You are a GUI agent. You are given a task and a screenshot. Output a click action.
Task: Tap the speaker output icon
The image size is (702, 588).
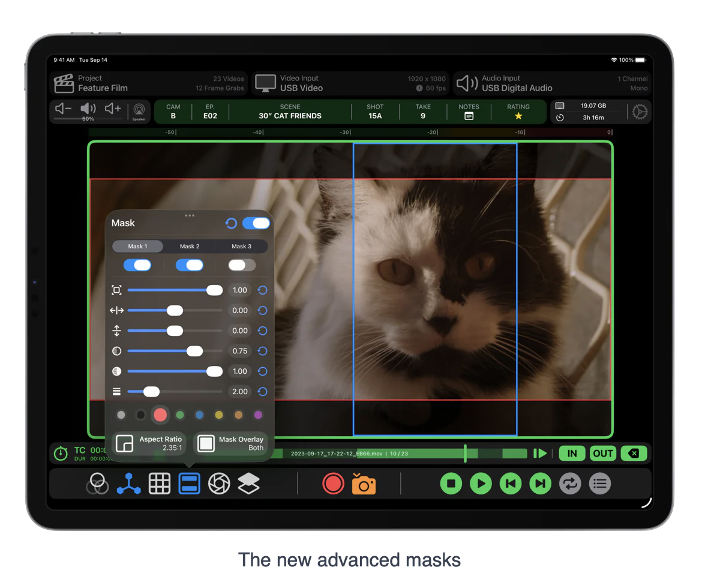coord(139,111)
